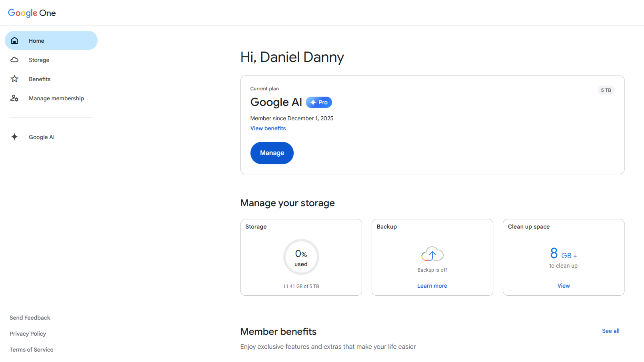Open the Privacy Policy link
The height and width of the screenshot is (362, 644).
click(28, 334)
